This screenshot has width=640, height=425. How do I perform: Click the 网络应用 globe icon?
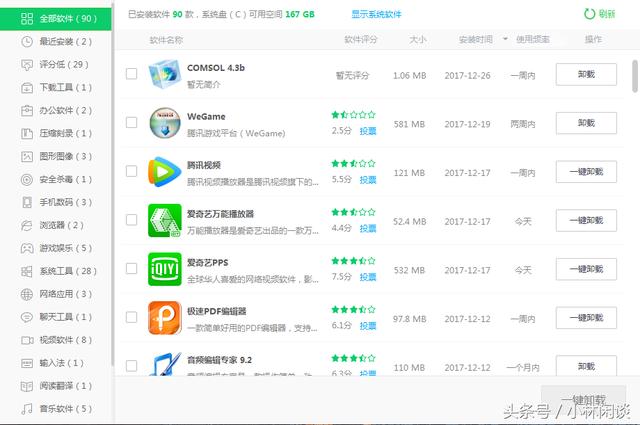(27, 294)
